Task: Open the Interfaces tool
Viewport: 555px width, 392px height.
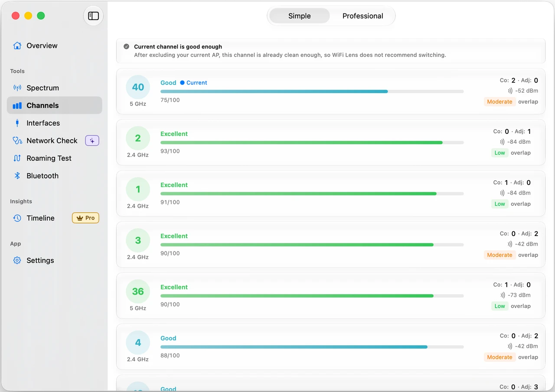Action: [55, 123]
